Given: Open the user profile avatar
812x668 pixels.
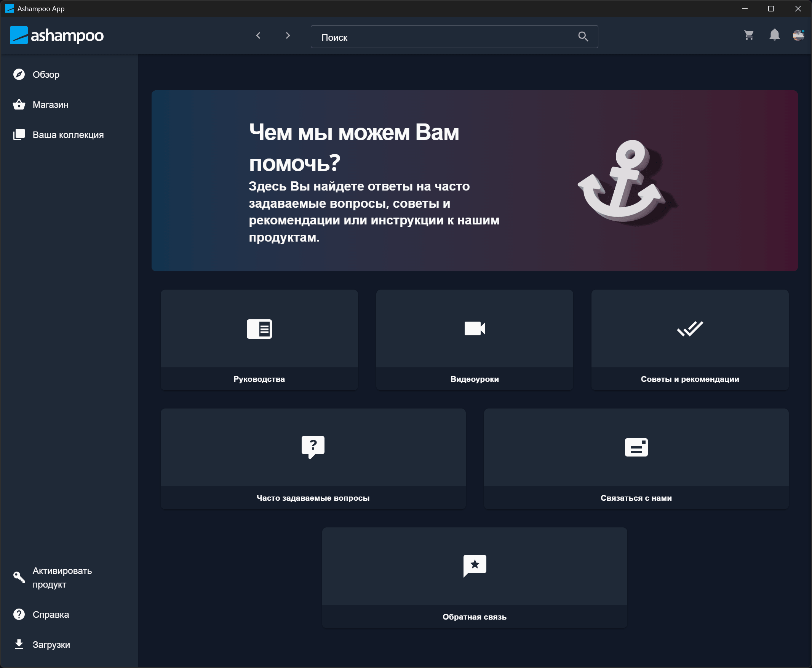Looking at the screenshot, I should click(x=799, y=35).
